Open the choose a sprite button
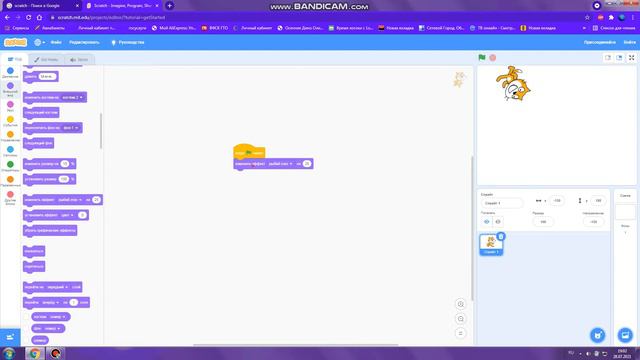Viewport: 640px width, 360px height. pos(598,335)
